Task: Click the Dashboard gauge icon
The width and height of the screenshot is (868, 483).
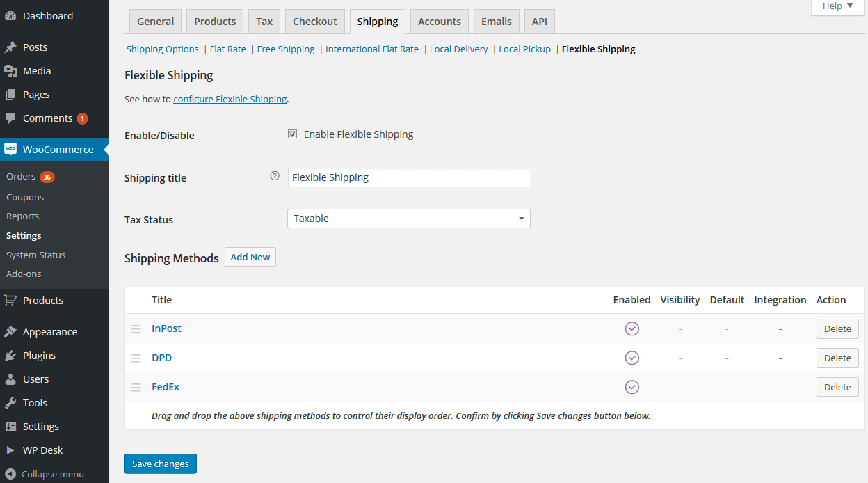Action: coord(10,16)
